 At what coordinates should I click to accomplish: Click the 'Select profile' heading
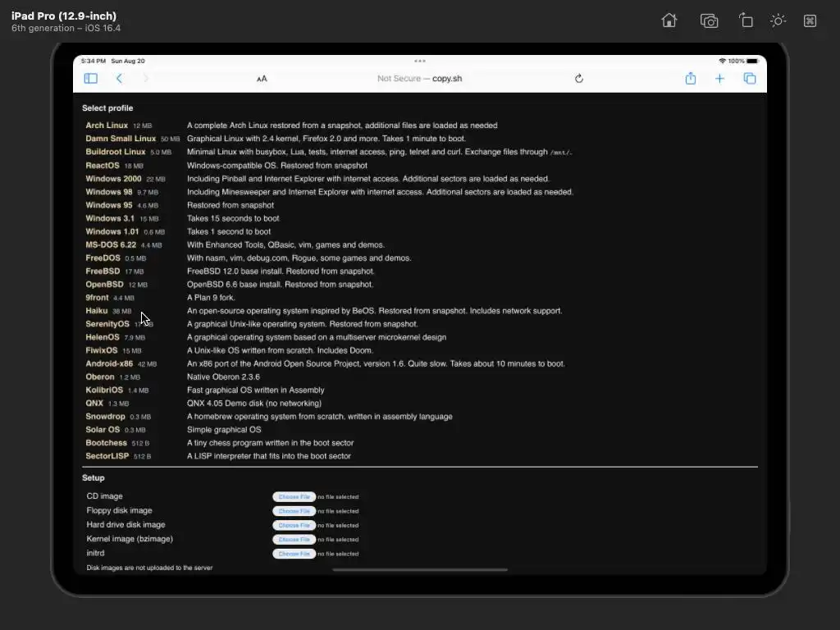click(x=107, y=107)
